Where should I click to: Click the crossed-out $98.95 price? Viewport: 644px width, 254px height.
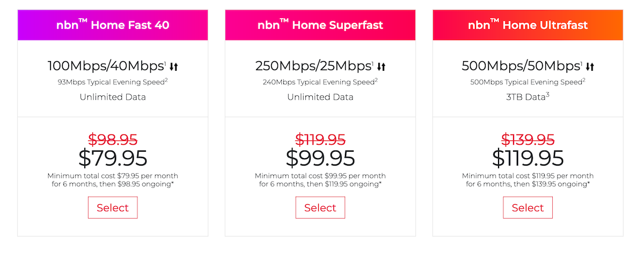[113, 140]
